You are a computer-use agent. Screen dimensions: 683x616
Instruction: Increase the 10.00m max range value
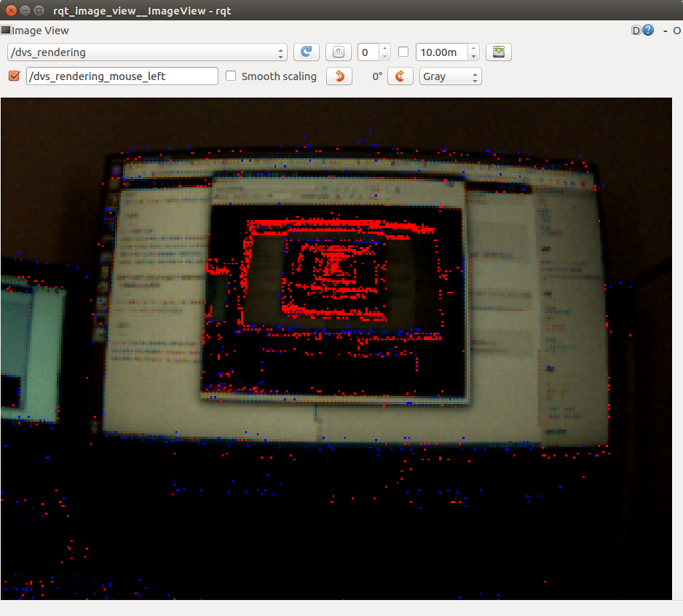(x=473, y=48)
